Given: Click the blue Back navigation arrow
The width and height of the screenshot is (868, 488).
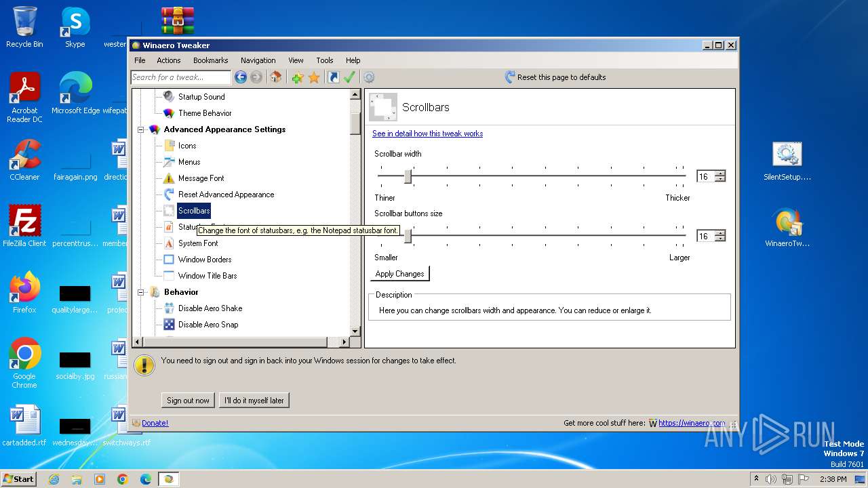Looking at the screenshot, I should click(x=241, y=77).
